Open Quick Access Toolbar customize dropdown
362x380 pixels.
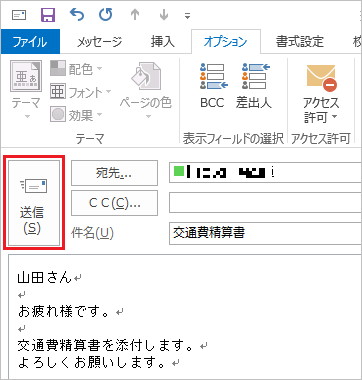point(188,16)
